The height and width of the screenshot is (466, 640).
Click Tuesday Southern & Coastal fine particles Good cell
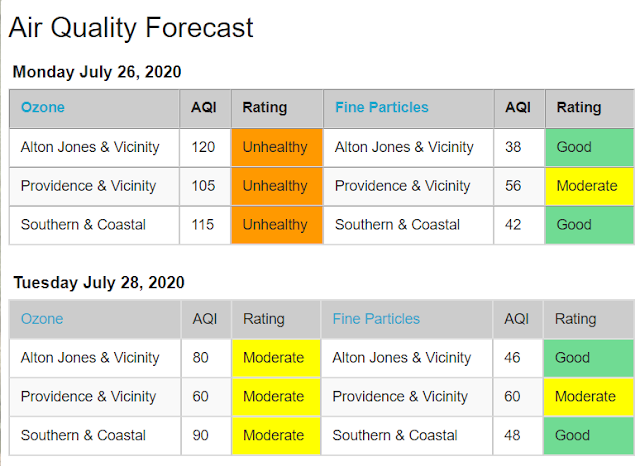pos(589,435)
